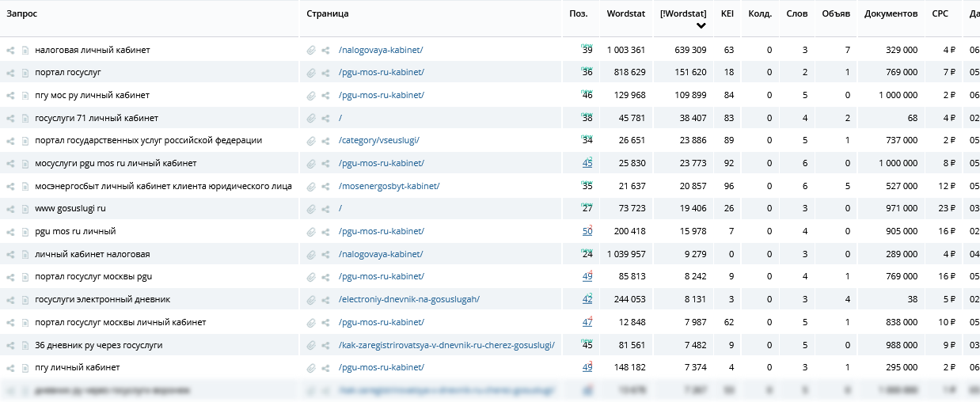This screenshot has height=402, width=980.
Task: Click position 50 link for 'pgu mos ru личный'
Action: pos(587,232)
